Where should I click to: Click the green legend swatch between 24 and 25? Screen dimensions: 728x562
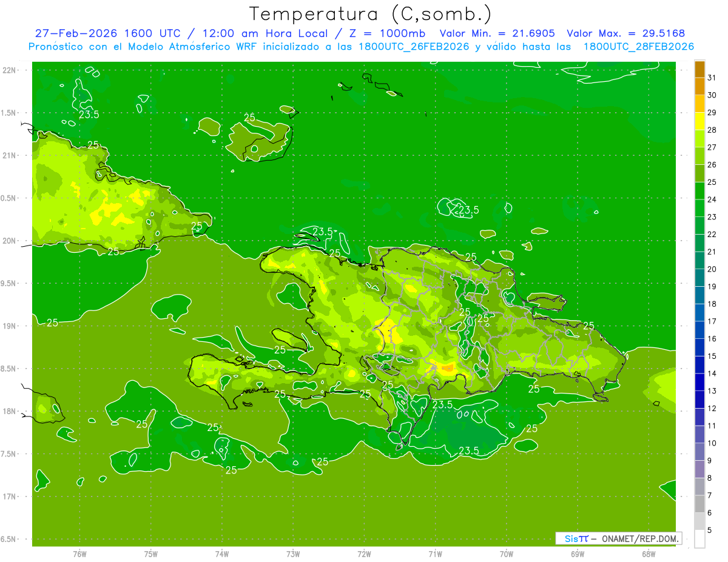699,190
